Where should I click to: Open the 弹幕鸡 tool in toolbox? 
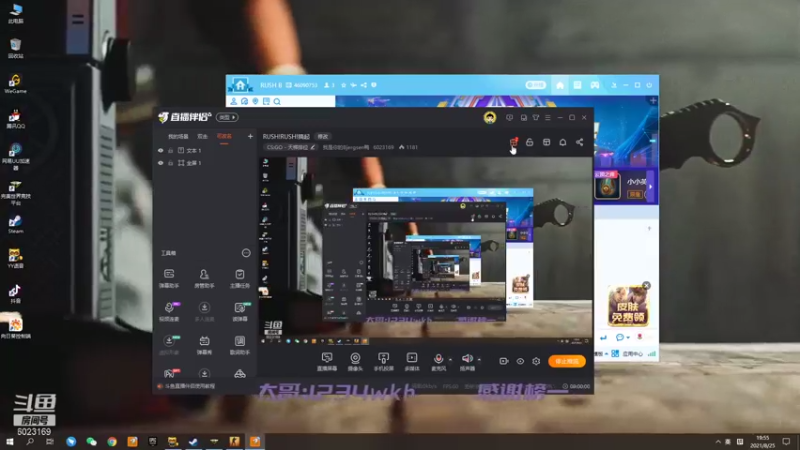point(204,345)
